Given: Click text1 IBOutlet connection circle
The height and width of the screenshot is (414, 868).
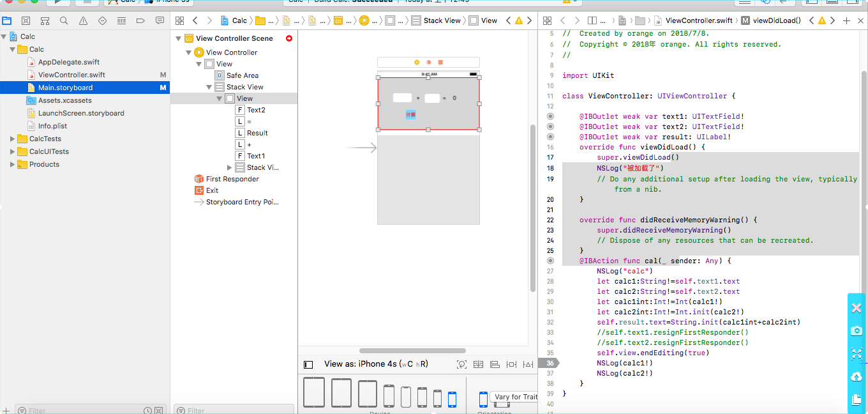Looking at the screenshot, I should tap(550, 116).
